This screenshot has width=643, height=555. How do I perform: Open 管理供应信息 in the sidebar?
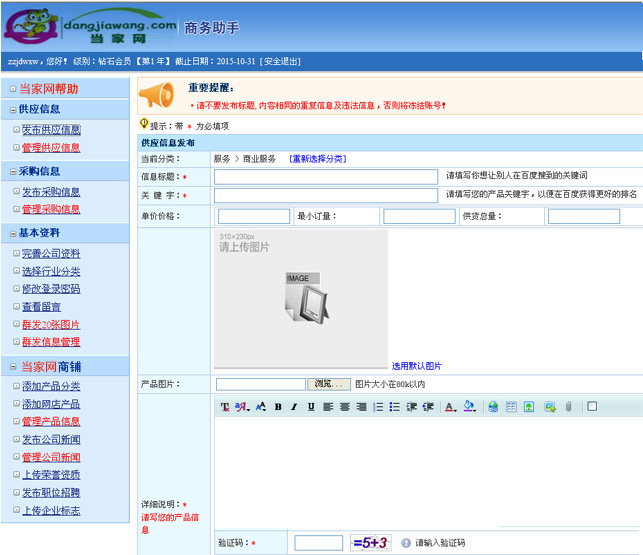(51, 148)
